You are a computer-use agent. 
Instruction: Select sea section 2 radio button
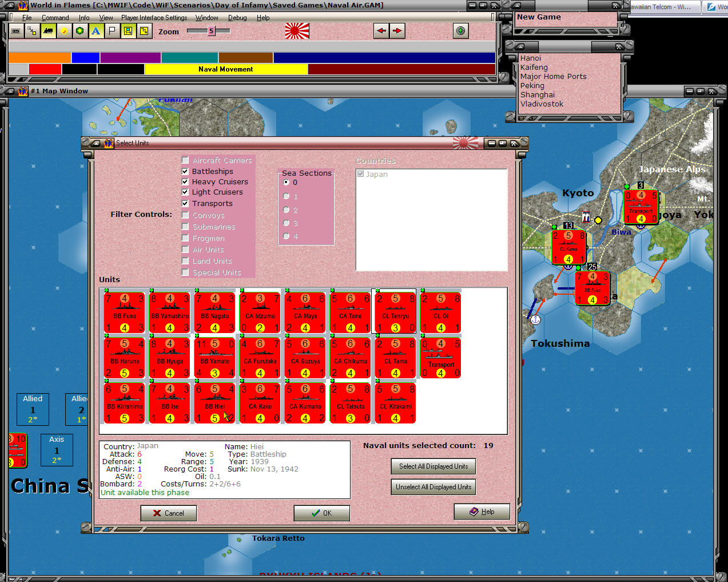[x=287, y=209]
